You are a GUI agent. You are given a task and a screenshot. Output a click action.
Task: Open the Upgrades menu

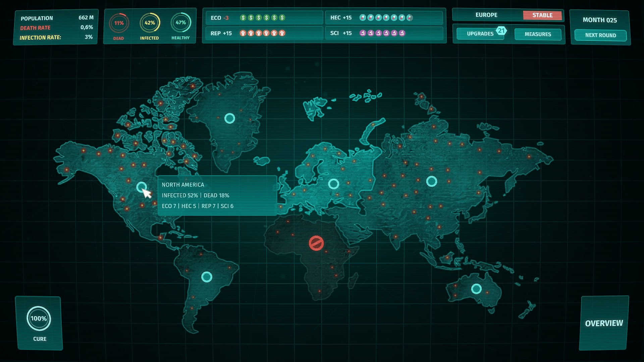pyautogui.click(x=480, y=34)
